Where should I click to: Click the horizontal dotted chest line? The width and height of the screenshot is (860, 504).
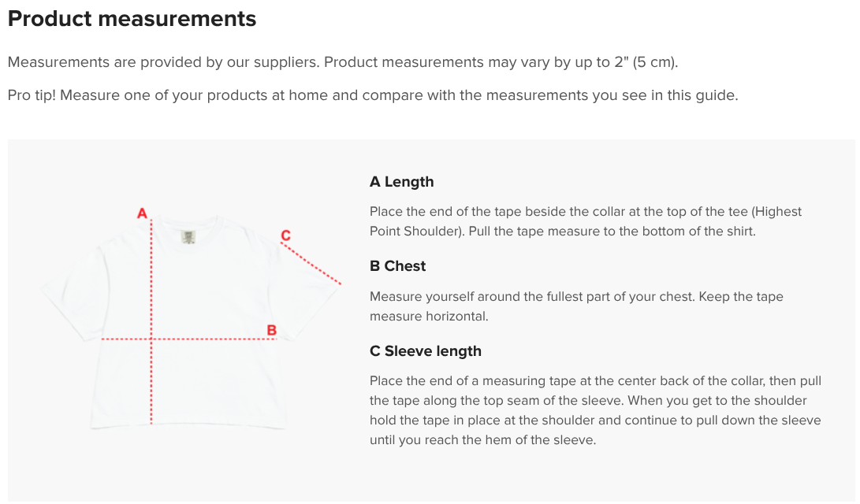point(188,339)
